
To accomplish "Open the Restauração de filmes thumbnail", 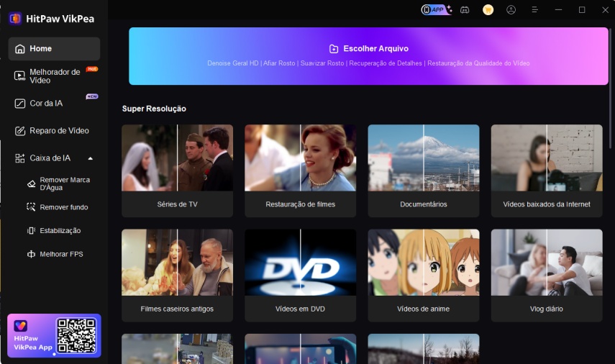I will [301, 158].
